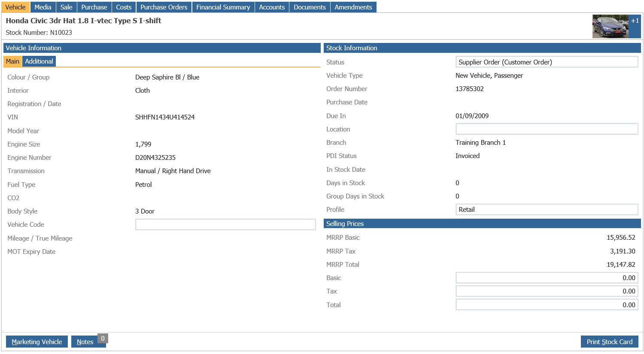Screen dimensions: 644x354
Task: Click the Honda Civic vehicle title
Action: 84,21
